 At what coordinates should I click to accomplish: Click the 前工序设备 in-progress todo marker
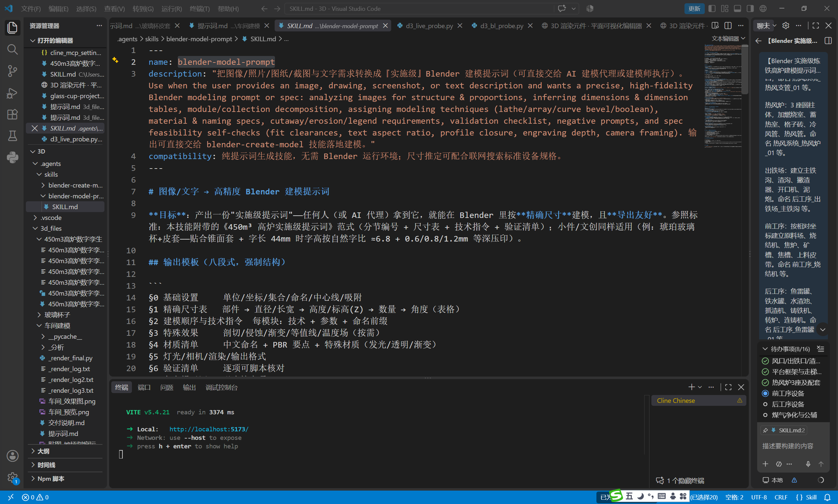click(x=765, y=393)
